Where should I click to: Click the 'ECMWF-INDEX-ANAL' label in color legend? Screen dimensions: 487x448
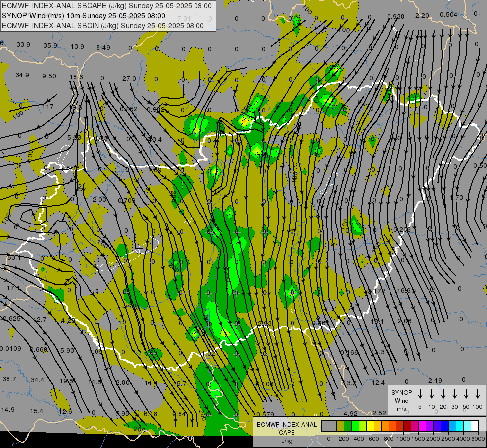[287, 425]
